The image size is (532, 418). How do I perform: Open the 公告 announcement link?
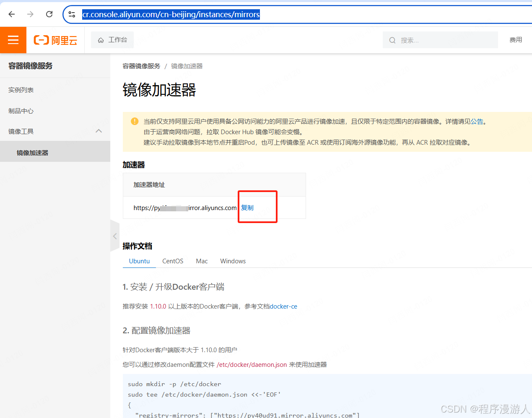tap(477, 122)
